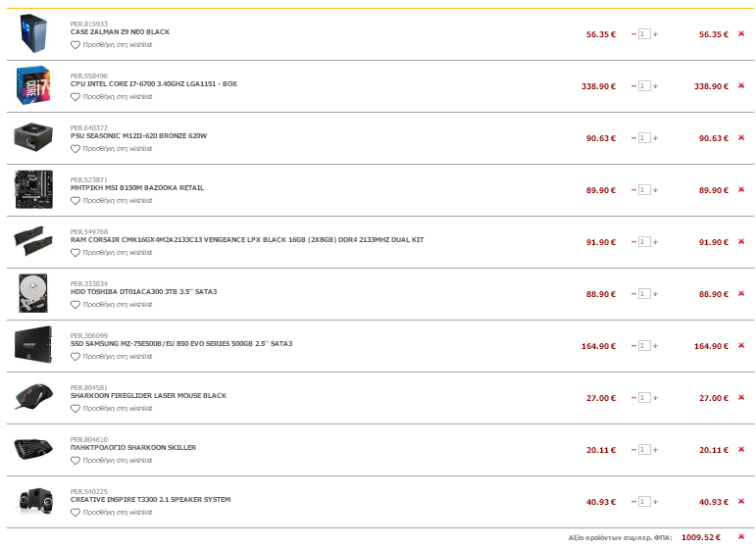Decrease quantity of CPU INTEL CORE I7-6700
The image size is (756, 548).
[x=633, y=86]
